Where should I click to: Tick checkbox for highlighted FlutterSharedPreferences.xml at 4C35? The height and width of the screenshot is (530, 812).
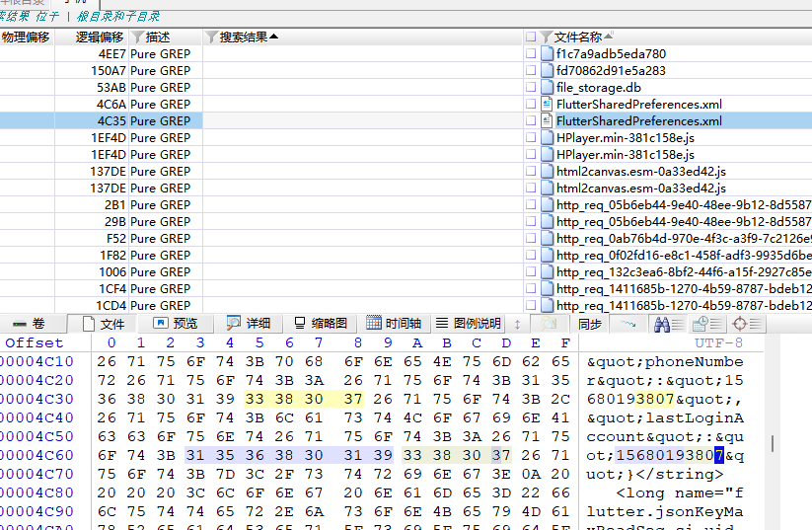531,120
